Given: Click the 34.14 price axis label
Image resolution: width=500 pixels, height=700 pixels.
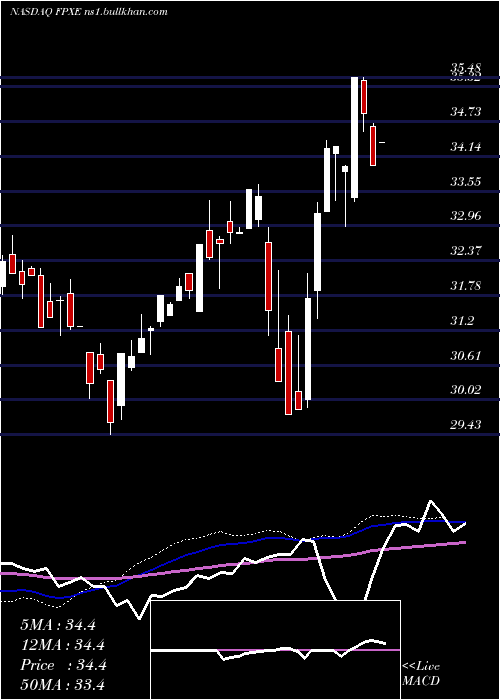Looking at the screenshot, I should point(466,146).
